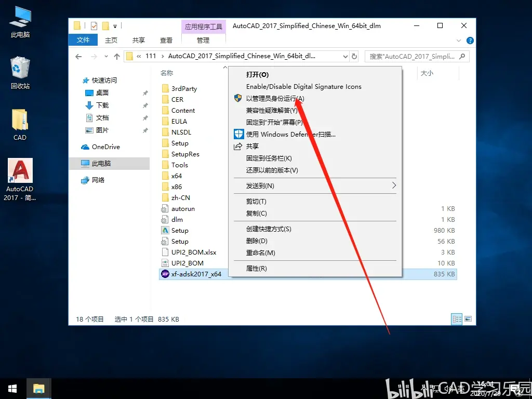Choose 重命名(M) in the context menu
The image size is (532, 399).
261,253
